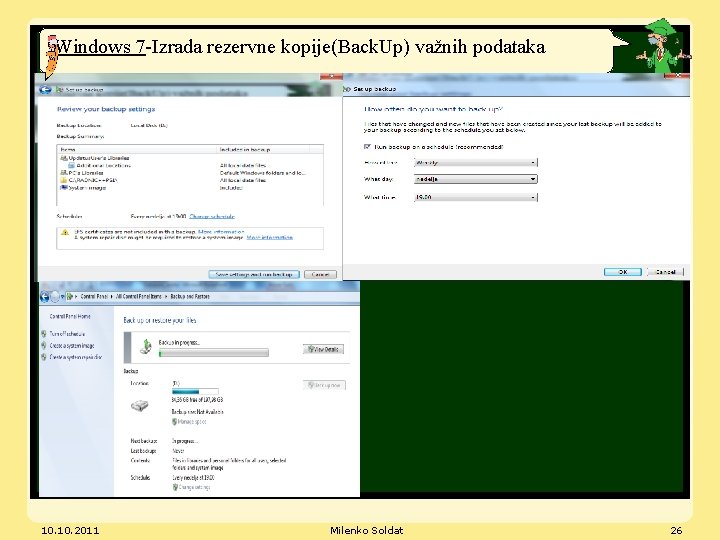Click OK in the schedule dialog

point(623,272)
